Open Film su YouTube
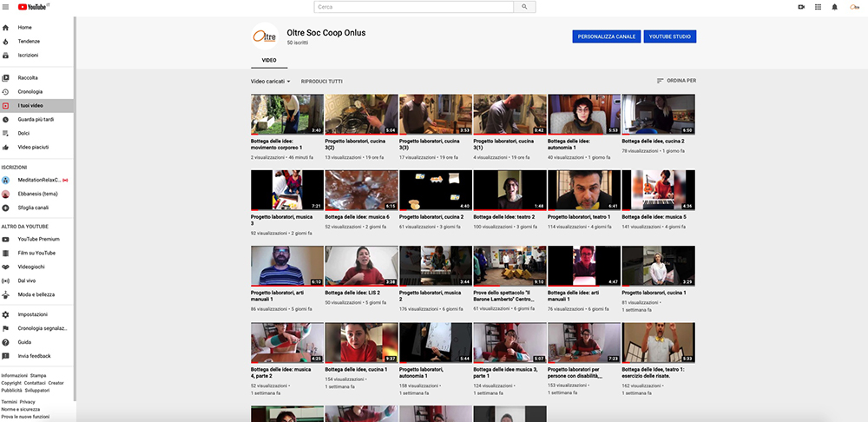Image resolution: width=868 pixels, height=422 pixels. click(x=36, y=253)
